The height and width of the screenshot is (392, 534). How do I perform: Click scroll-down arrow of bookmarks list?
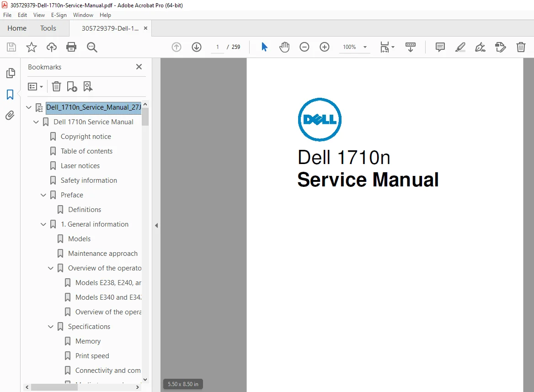click(145, 379)
